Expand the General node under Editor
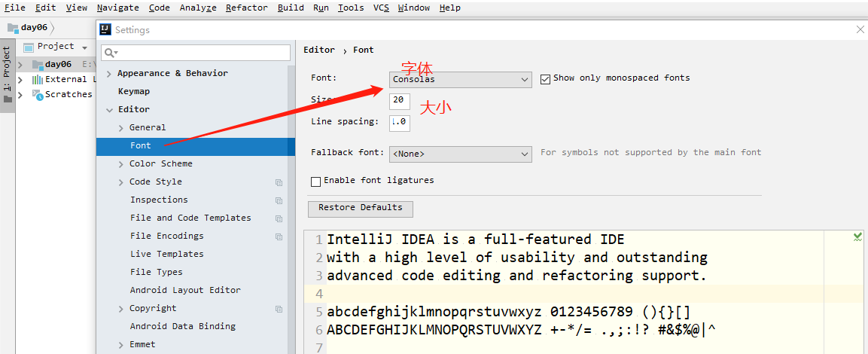This screenshot has width=868, height=354. (121, 128)
